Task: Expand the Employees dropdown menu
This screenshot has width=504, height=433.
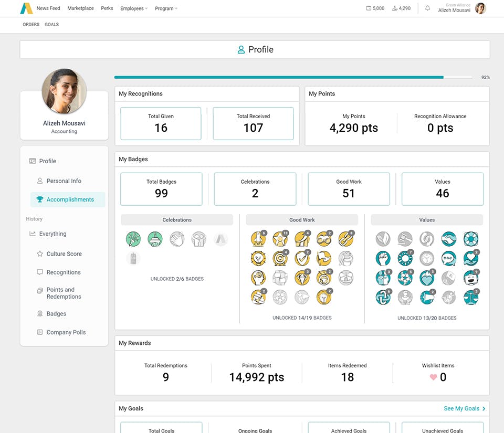Action: pyautogui.click(x=134, y=8)
